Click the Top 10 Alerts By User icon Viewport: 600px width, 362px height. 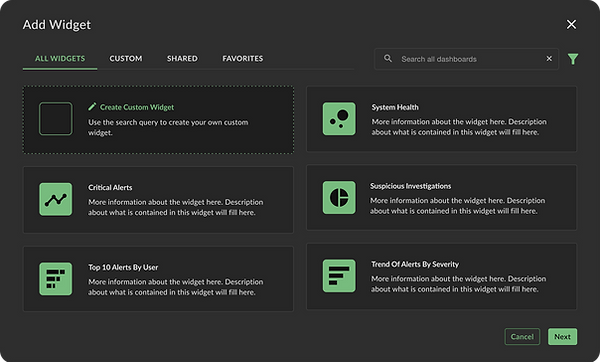[55, 279]
